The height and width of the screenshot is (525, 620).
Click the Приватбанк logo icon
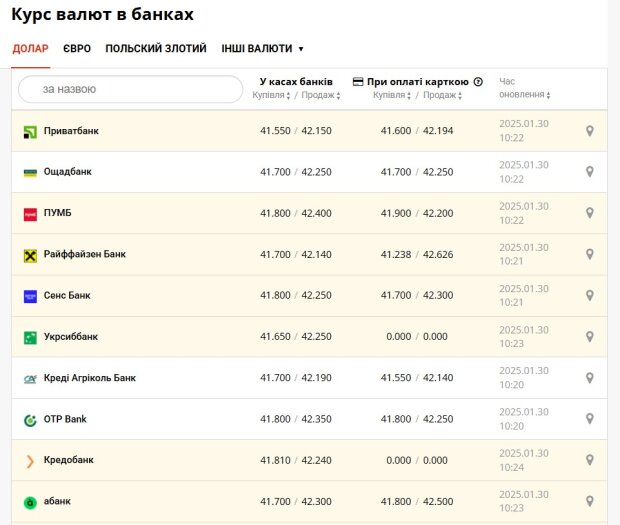pos(30,132)
